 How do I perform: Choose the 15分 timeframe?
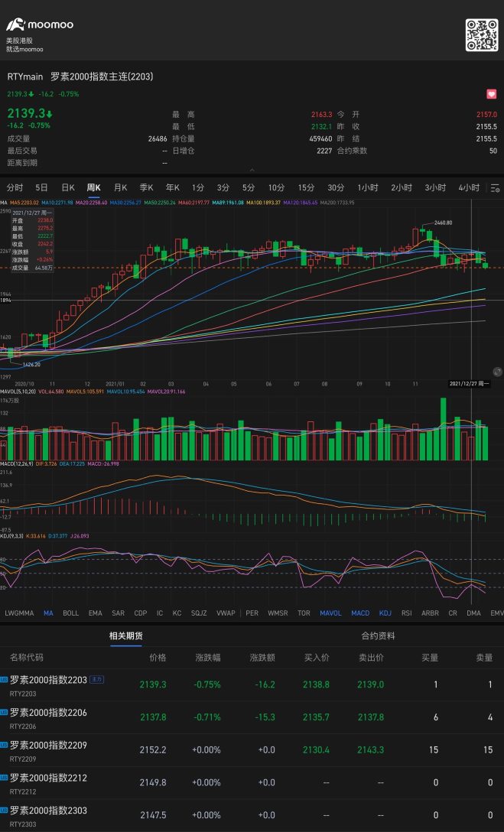coord(306,188)
